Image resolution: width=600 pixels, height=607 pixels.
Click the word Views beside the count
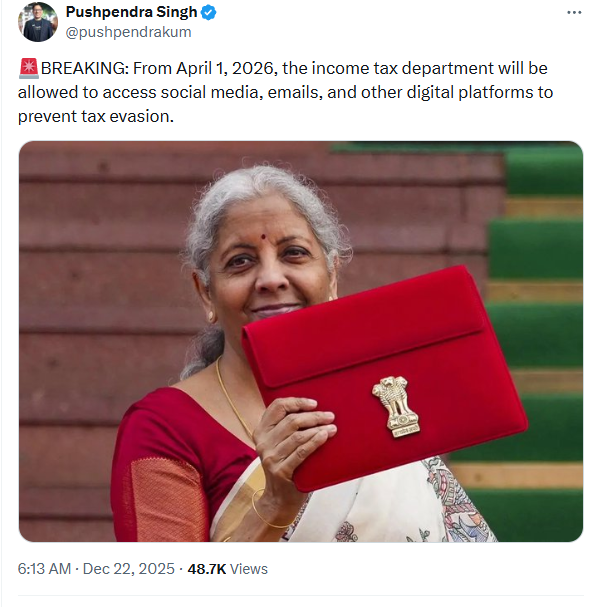[x=249, y=568]
